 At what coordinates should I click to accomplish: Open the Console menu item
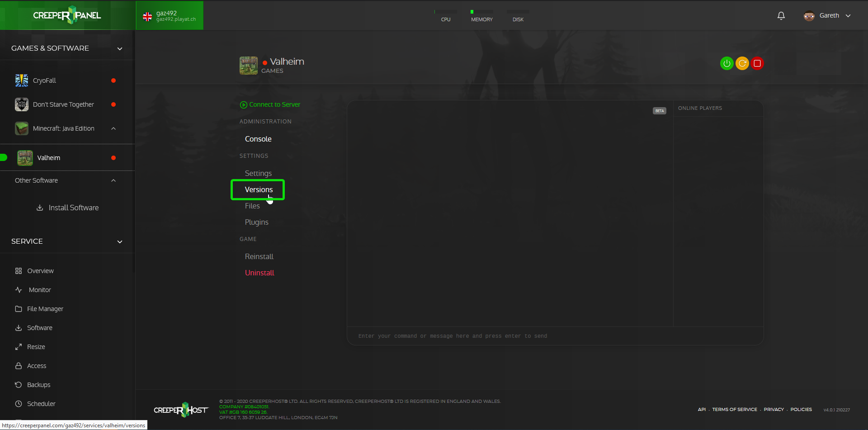point(258,139)
